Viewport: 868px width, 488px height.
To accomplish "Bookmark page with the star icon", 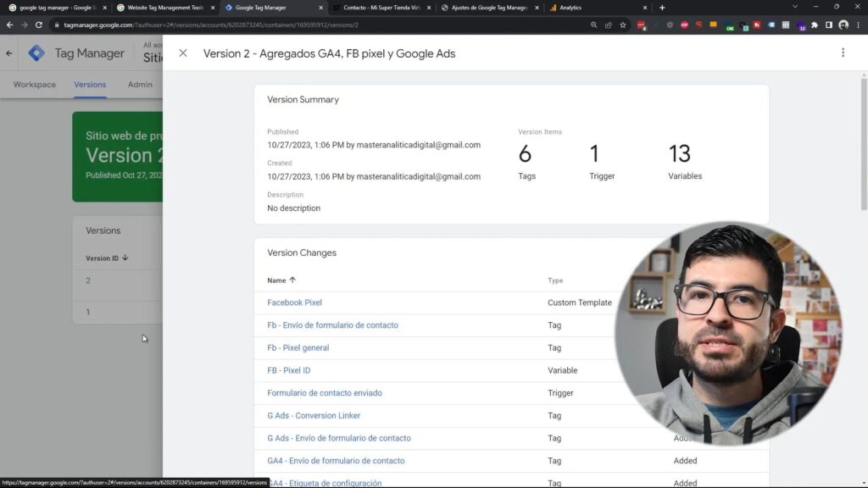I will pos(623,25).
